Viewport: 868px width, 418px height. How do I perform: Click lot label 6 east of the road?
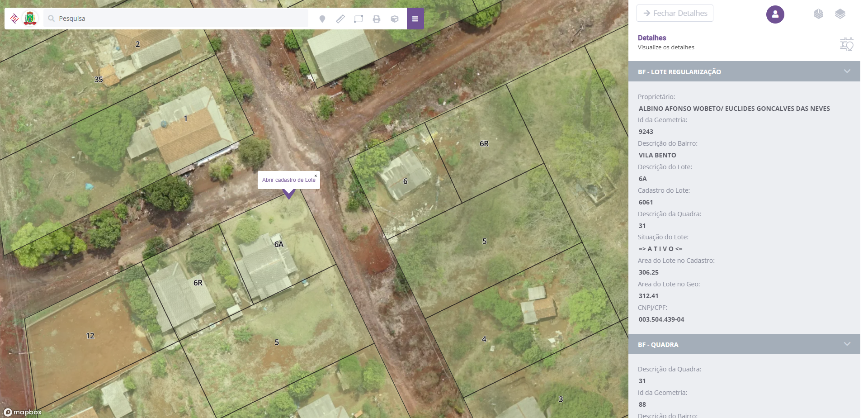pos(405,181)
